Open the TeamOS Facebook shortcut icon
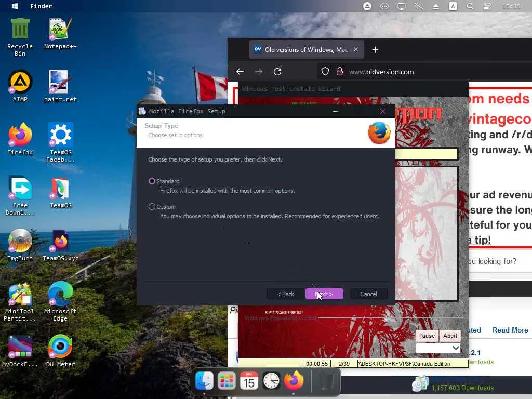 coord(60,142)
